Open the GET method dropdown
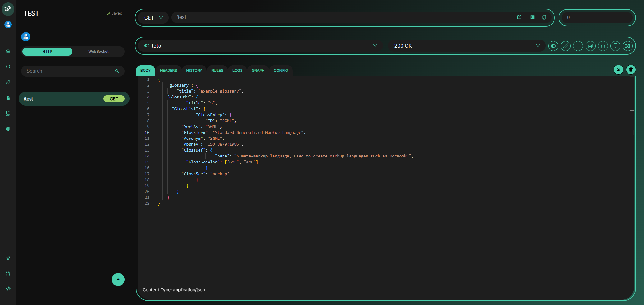 click(153, 18)
